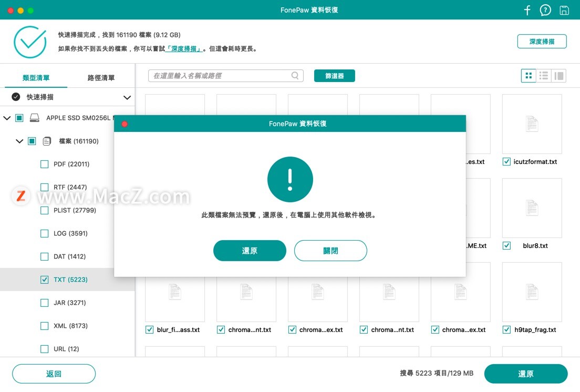Toggle the XML (8173) checkbox

[x=44, y=326]
